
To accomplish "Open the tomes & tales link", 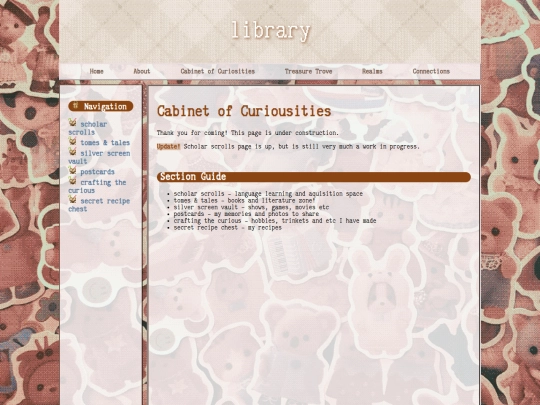I will tap(105, 143).
